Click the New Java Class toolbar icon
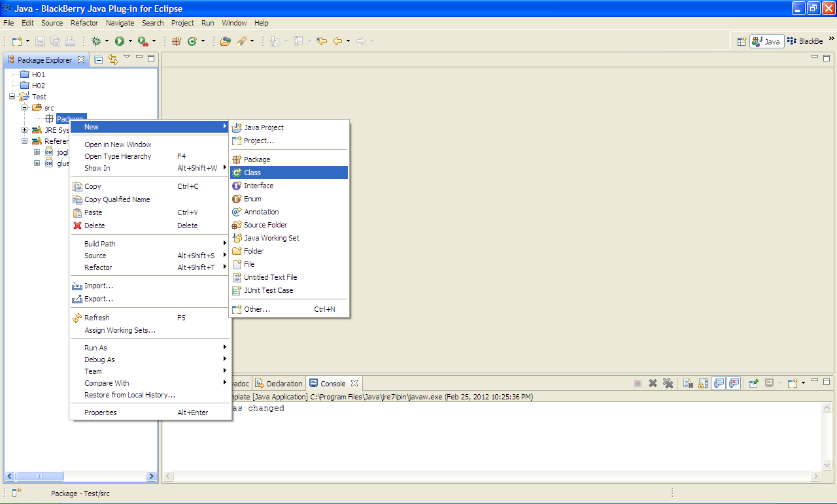 pyautogui.click(x=192, y=41)
